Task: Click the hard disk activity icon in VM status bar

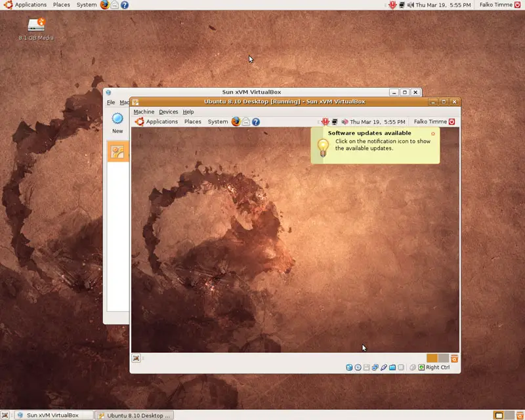Action: [349, 367]
